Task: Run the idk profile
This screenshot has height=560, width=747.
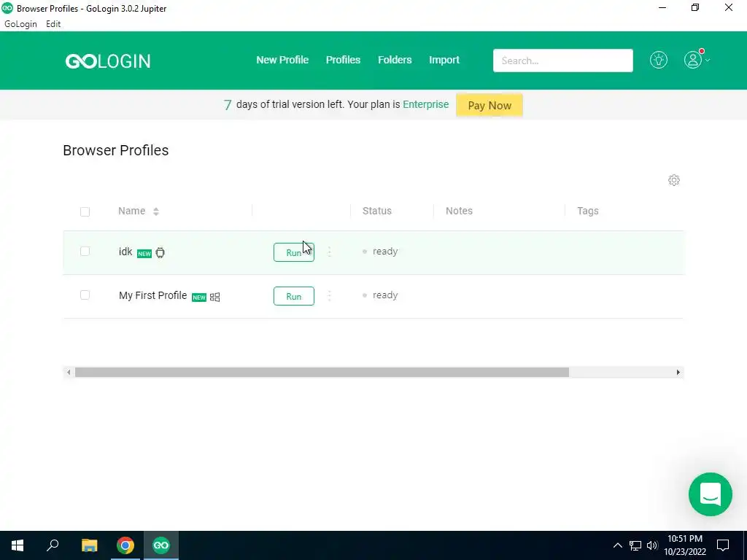Action: 294,252
